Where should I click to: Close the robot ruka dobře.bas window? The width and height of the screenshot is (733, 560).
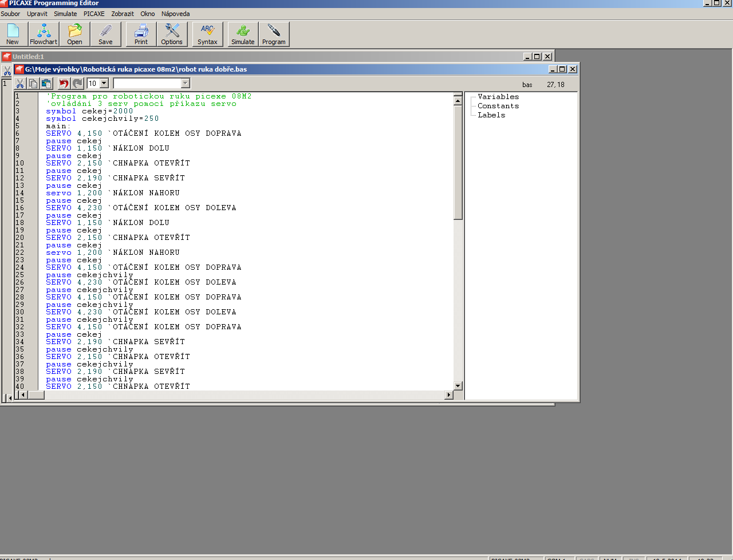coord(573,69)
